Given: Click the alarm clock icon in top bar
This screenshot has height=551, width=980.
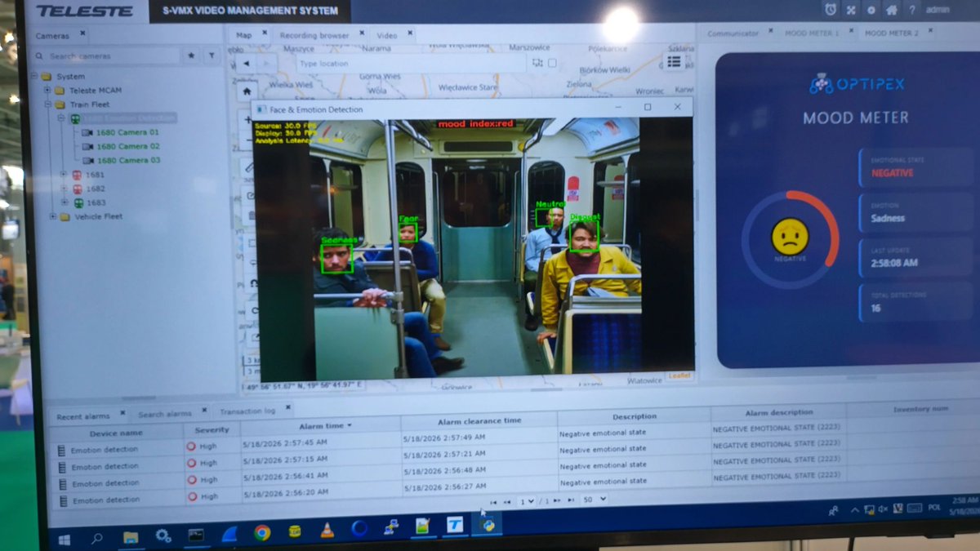Looking at the screenshot, I should click(x=830, y=10).
